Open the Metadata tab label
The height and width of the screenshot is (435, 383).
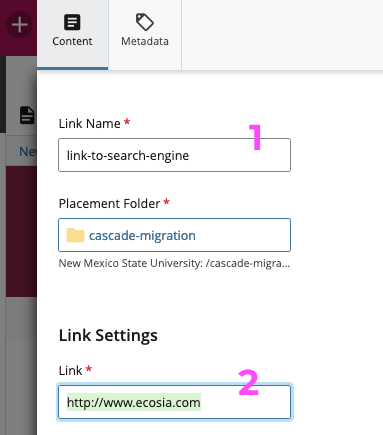tap(145, 41)
